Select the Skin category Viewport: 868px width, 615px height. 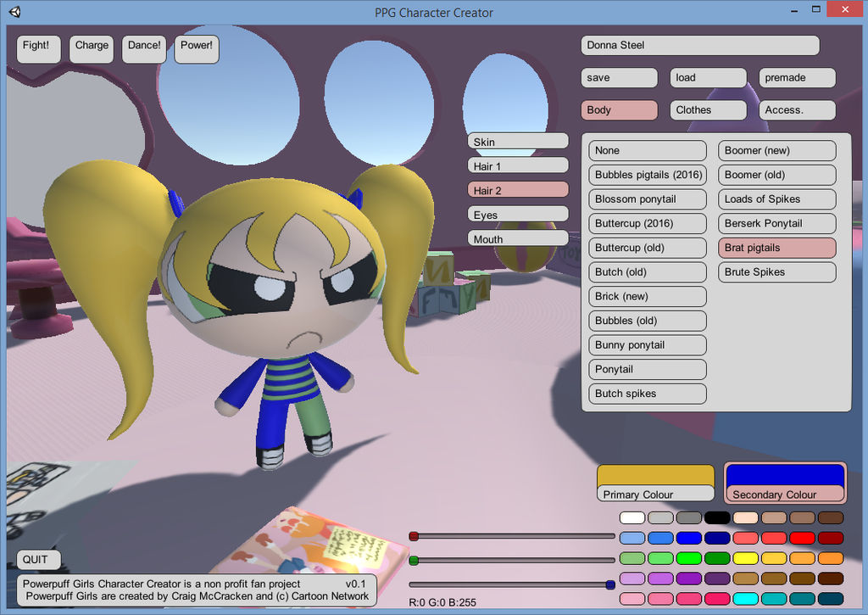click(x=517, y=140)
